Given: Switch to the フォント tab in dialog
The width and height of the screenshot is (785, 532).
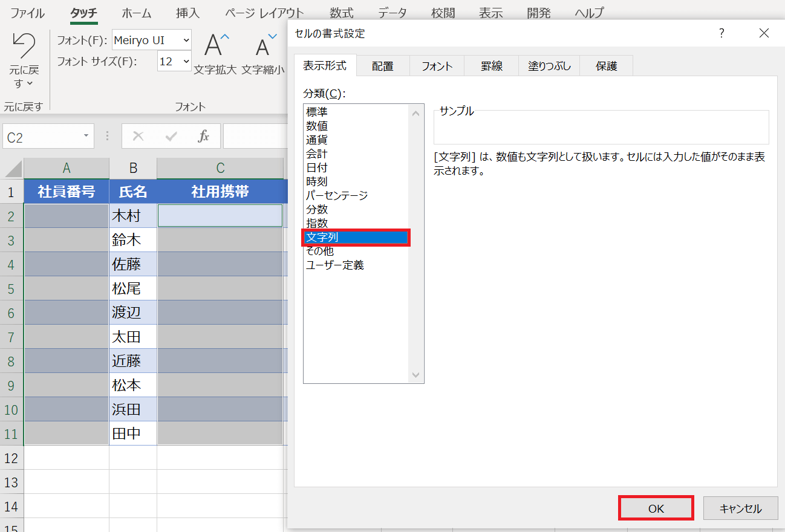Looking at the screenshot, I should coord(437,66).
